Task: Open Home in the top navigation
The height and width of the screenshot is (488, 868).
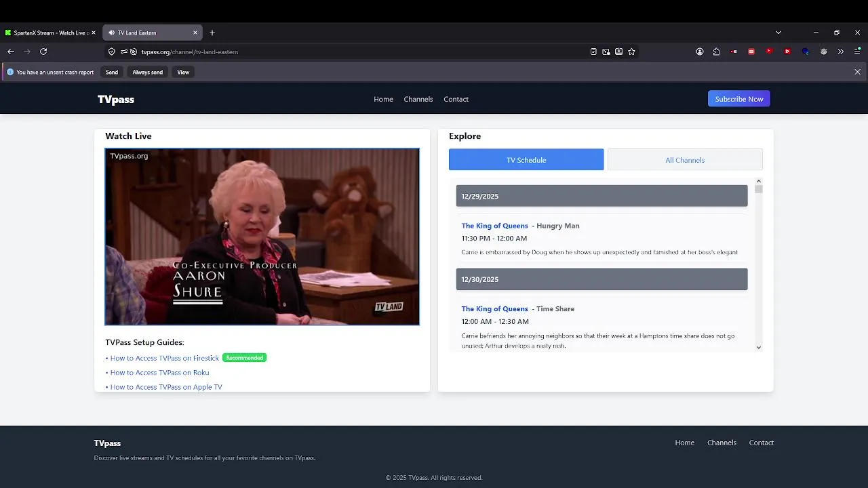Action: [383, 99]
